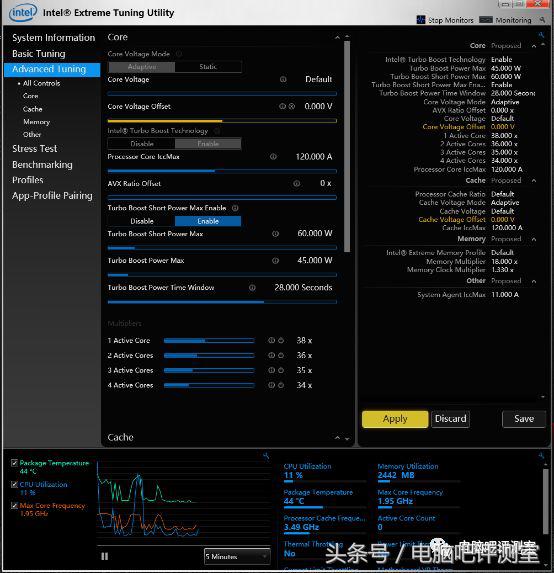This screenshot has height=573, width=554.
Task: Disable Turbo Boost Short Power Max
Action: click(141, 221)
